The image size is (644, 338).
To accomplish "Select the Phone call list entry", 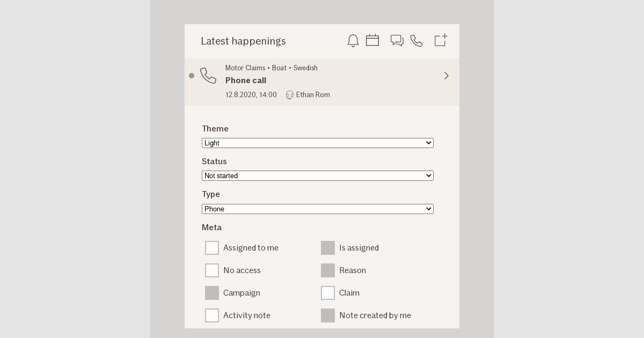I will (322, 80).
